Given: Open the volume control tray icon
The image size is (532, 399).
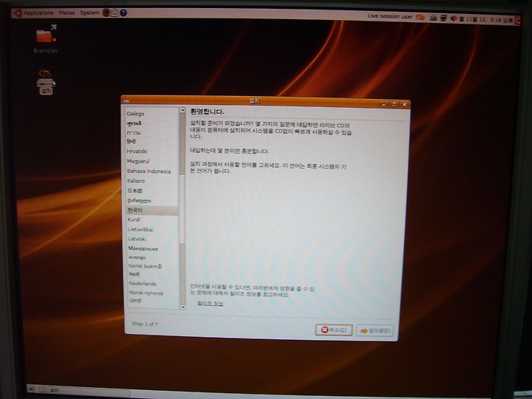Looking at the screenshot, I should point(453,18).
